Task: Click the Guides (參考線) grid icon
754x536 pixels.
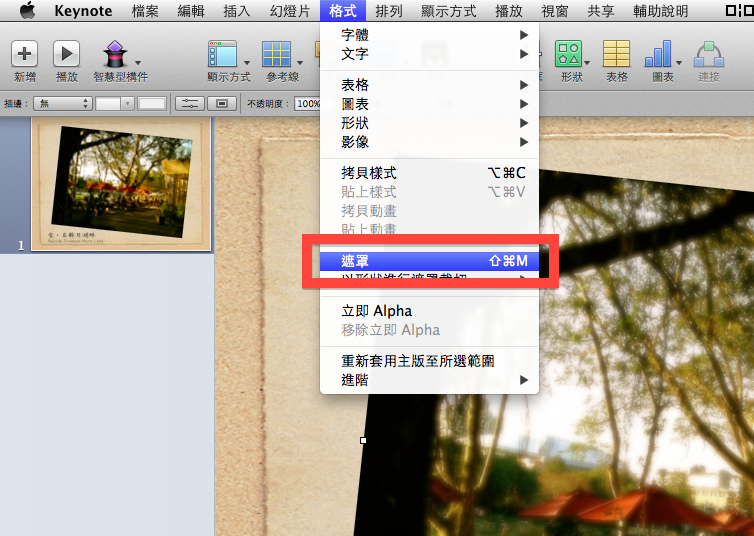Action: point(276,54)
